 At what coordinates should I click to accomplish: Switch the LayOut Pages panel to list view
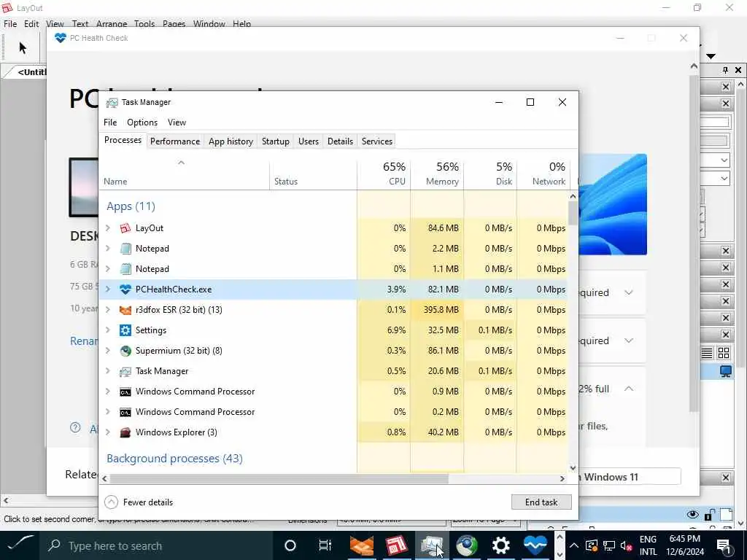[x=707, y=353]
